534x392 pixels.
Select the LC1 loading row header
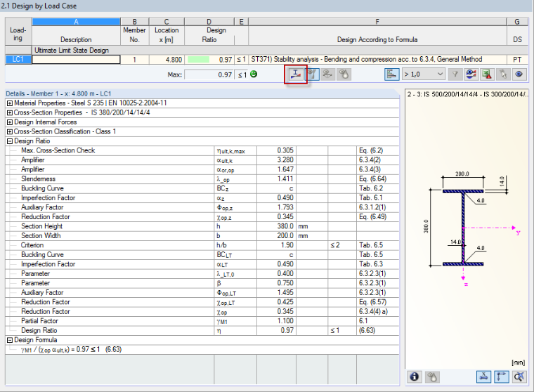pos(18,59)
